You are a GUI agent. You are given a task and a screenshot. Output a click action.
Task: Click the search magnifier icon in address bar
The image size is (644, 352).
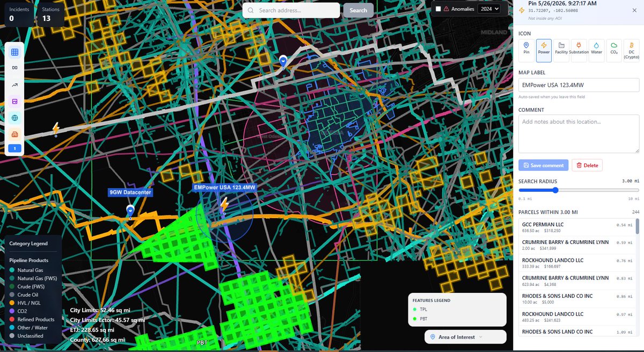click(251, 10)
